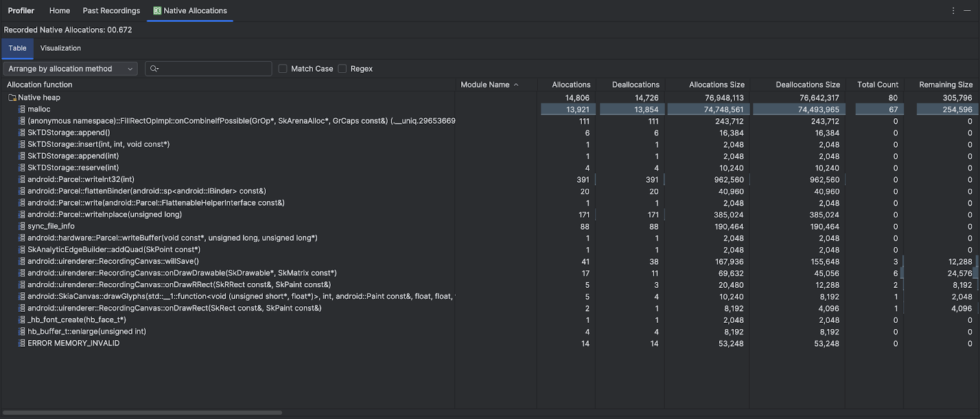Viewport: 980px width, 419px height.
Task: Click the three-dot options menu icon
Action: (x=953, y=10)
